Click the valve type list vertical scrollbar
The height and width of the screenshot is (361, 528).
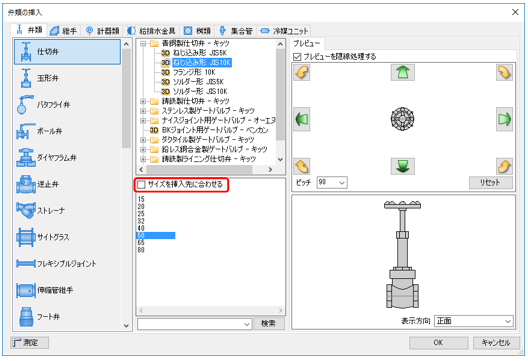pyautogui.click(x=126, y=185)
